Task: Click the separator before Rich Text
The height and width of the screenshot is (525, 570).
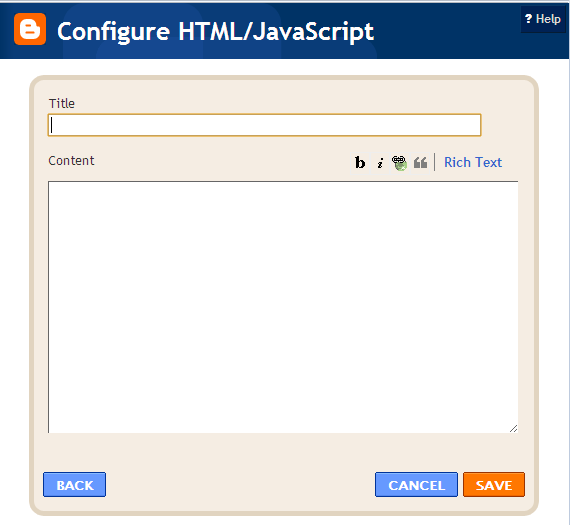Action: click(x=434, y=162)
